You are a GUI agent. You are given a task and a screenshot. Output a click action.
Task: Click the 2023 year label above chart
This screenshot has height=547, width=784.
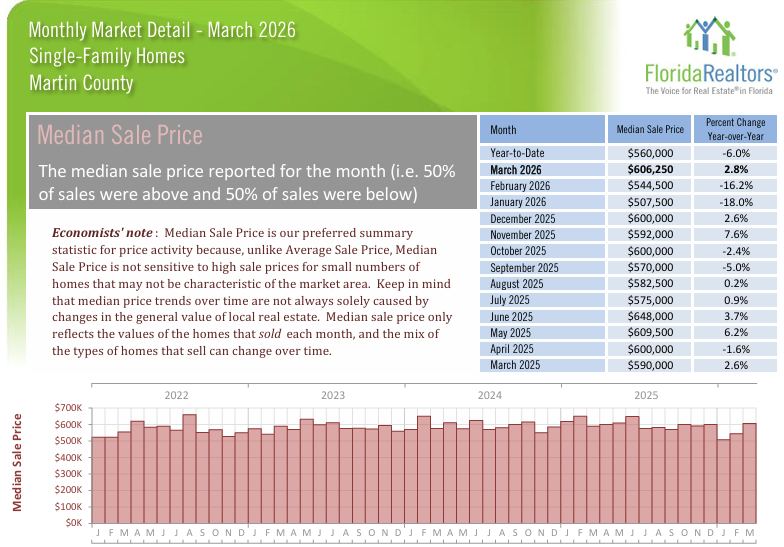333,396
